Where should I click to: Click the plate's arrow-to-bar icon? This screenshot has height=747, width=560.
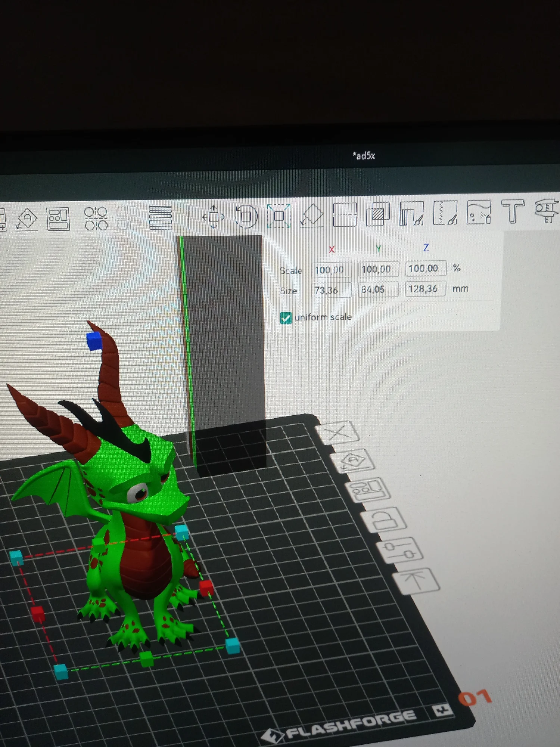tap(417, 580)
